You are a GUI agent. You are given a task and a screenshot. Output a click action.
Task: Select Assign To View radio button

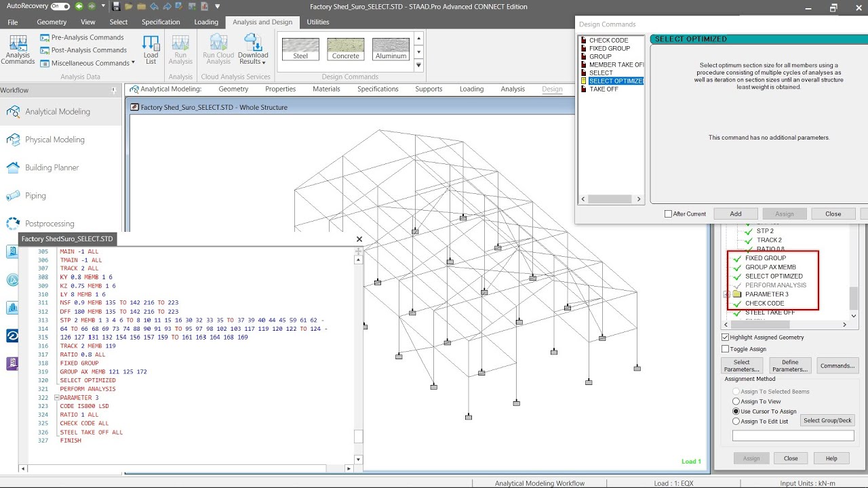pyautogui.click(x=736, y=401)
